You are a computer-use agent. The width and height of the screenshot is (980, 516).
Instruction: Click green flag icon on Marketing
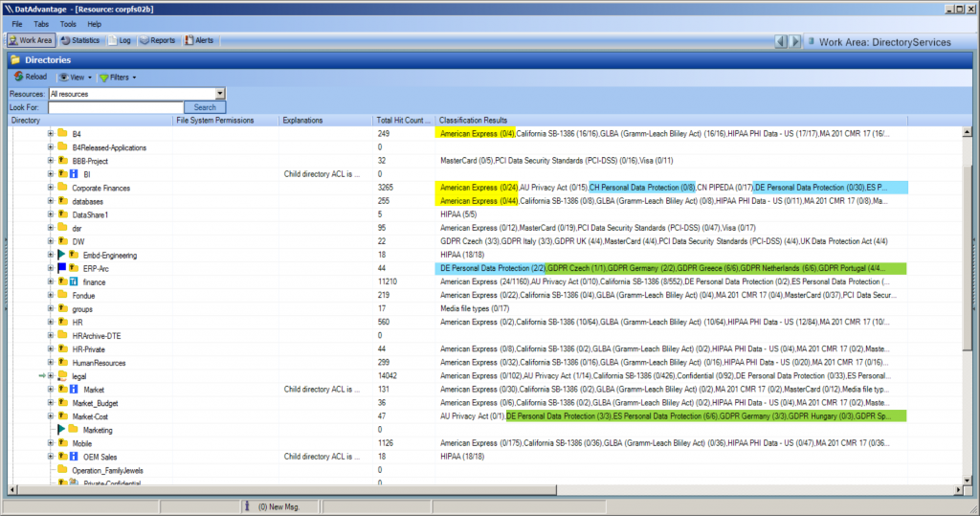pos(61,430)
